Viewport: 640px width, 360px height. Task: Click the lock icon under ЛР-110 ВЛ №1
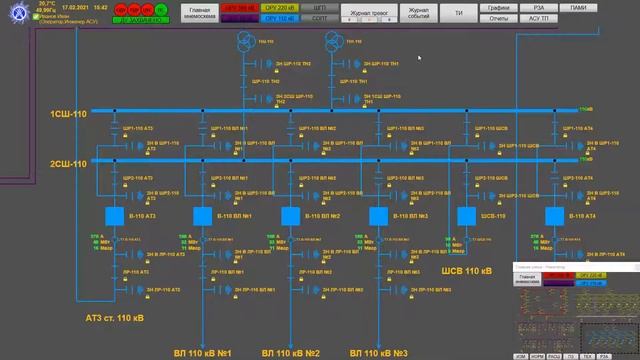click(x=213, y=279)
